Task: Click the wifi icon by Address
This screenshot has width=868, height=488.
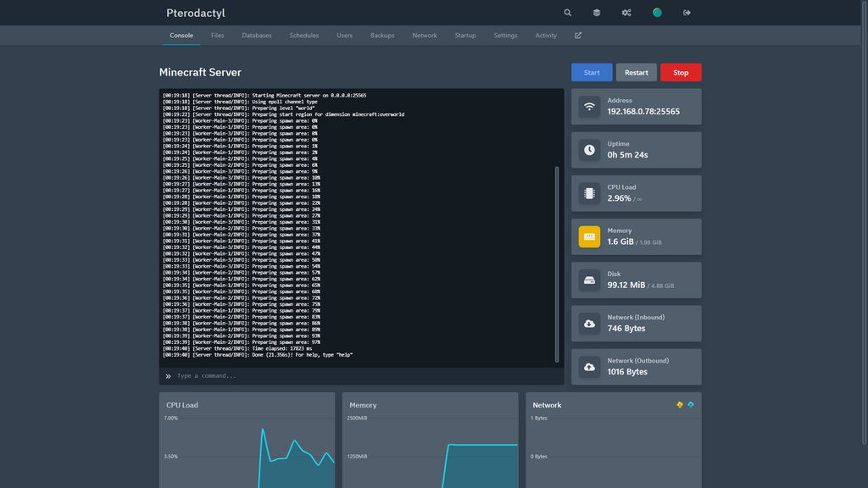Action: tap(590, 107)
